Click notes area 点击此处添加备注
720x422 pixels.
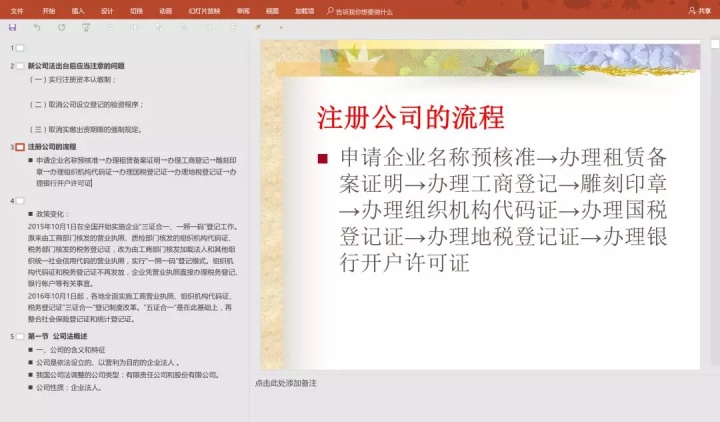pyautogui.click(x=286, y=383)
